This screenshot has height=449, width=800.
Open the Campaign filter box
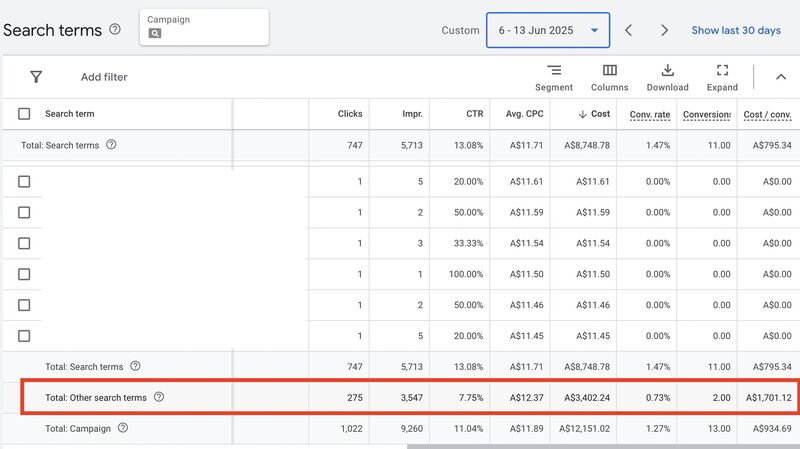pyautogui.click(x=204, y=27)
